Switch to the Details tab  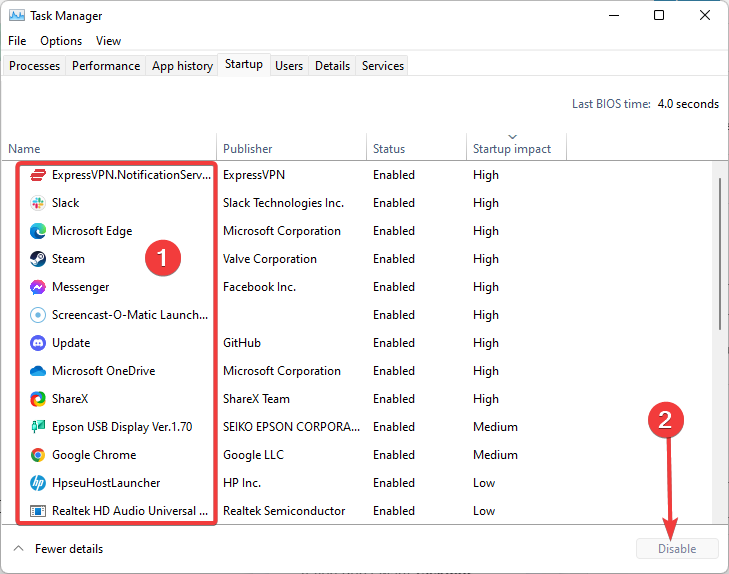pos(332,66)
